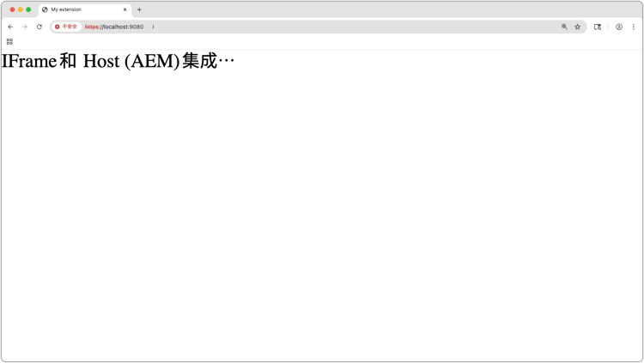Screen dimensions: 644x363
Task: Open the apps grid shortcut in bookmarks bar
Action: pos(9,41)
